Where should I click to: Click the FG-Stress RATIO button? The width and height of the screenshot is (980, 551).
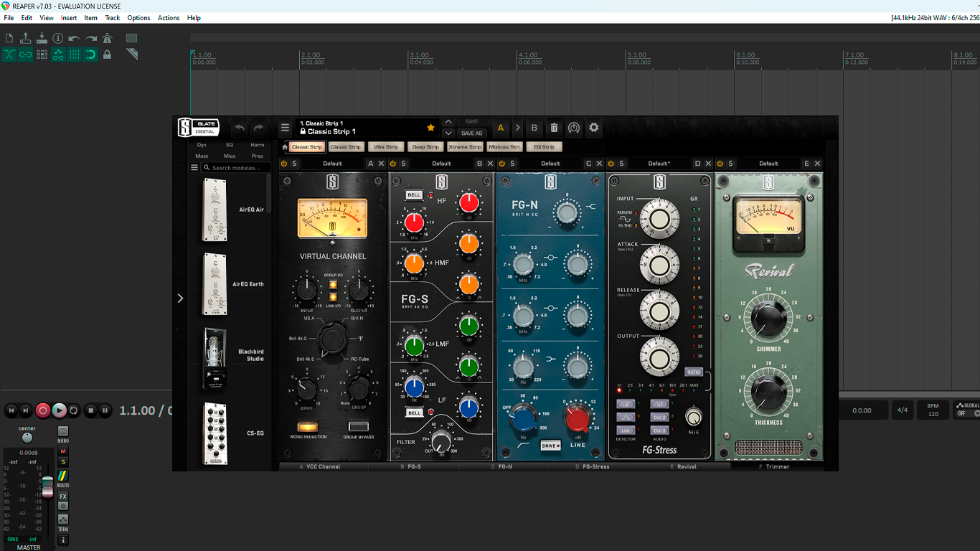click(x=693, y=372)
